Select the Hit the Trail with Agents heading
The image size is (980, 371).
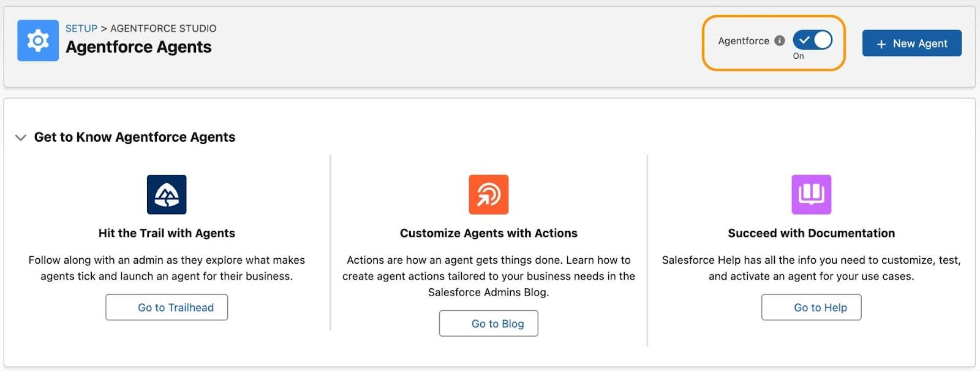pos(167,233)
